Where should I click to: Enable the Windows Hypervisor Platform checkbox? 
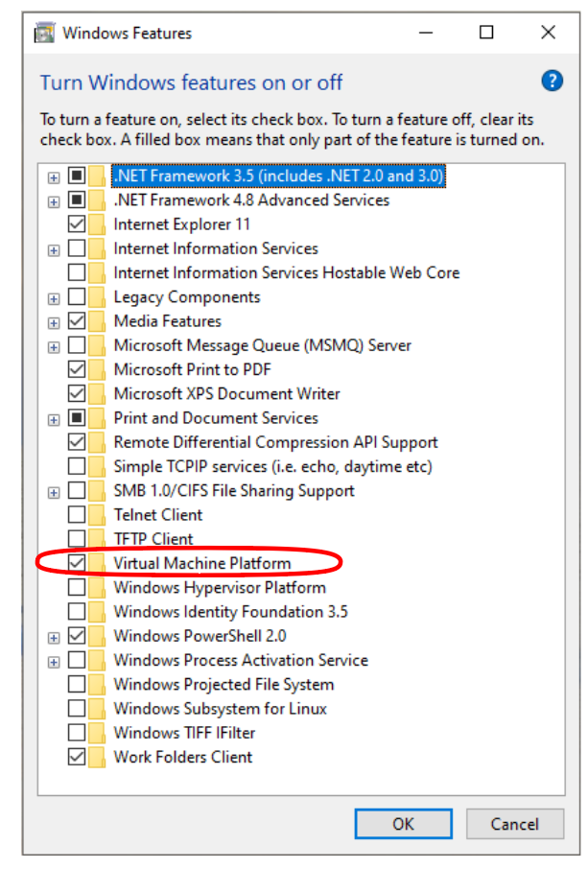pyautogui.click(x=77, y=587)
